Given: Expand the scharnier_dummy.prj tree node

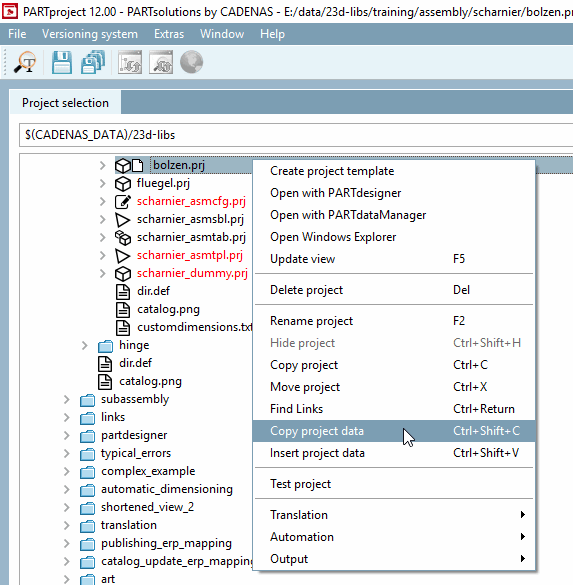Looking at the screenshot, I should 103,273.
